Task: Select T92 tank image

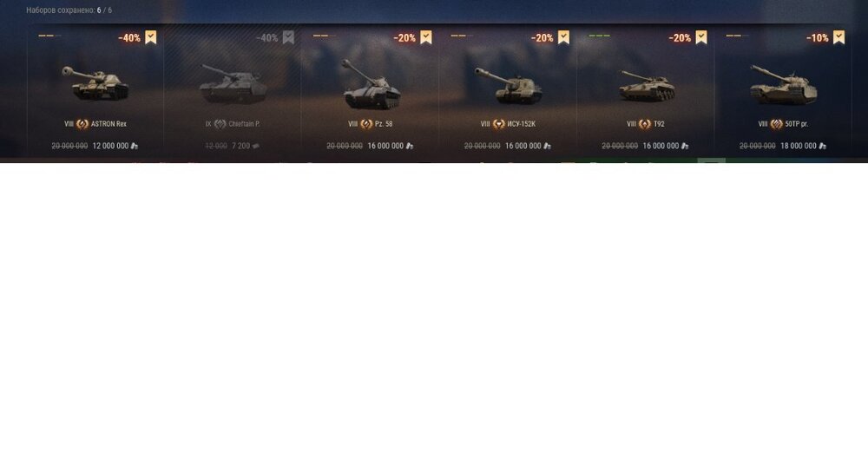Action: pos(647,86)
